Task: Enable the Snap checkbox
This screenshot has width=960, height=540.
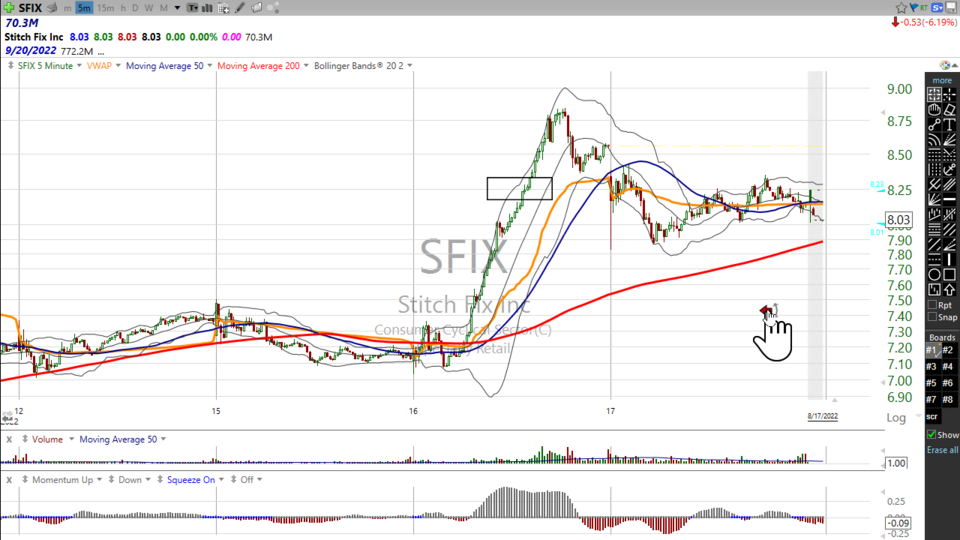Action: (932, 317)
